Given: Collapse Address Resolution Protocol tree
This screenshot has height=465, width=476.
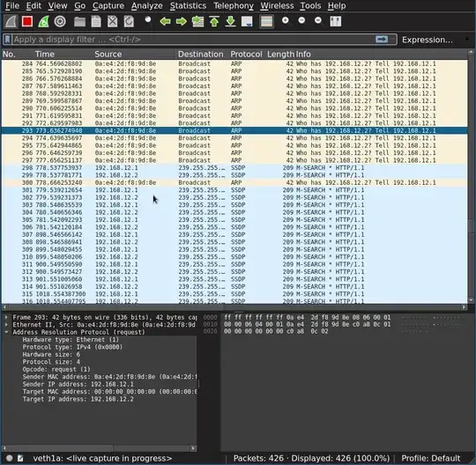Looking at the screenshot, I should (x=6, y=332).
